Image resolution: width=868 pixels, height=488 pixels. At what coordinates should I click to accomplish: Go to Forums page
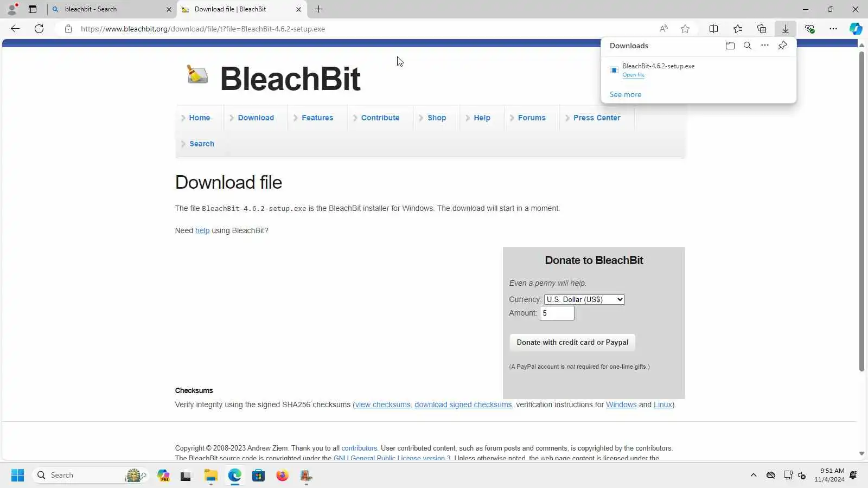(x=532, y=118)
